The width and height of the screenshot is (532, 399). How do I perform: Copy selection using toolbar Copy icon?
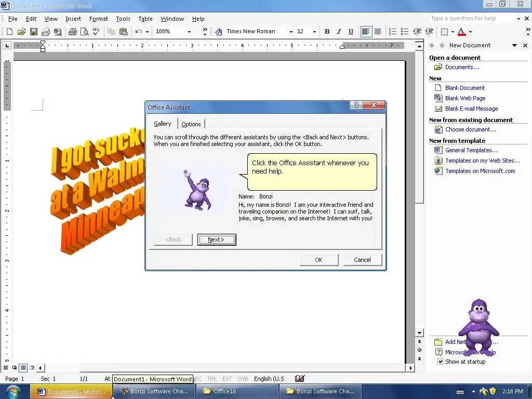[x=111, y=32]
